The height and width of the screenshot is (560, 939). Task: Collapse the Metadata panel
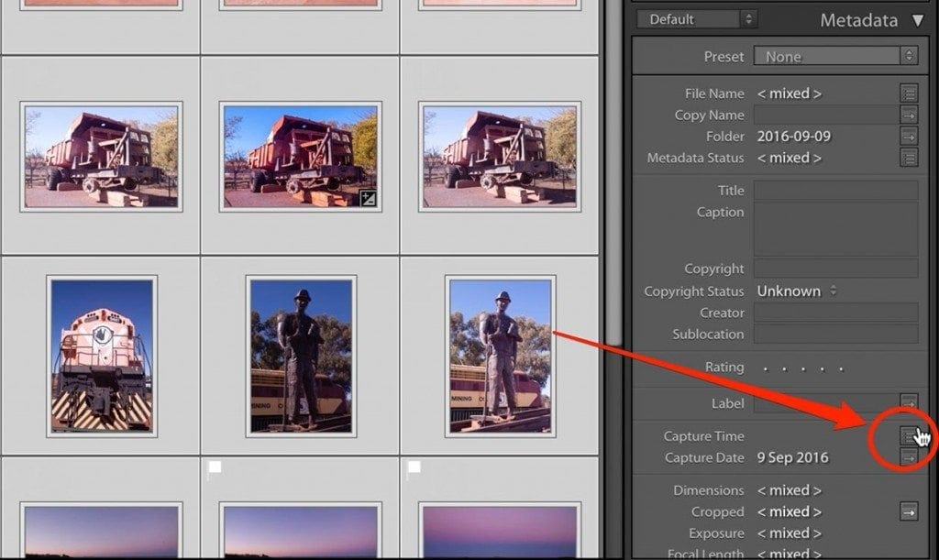click(920, 19)
